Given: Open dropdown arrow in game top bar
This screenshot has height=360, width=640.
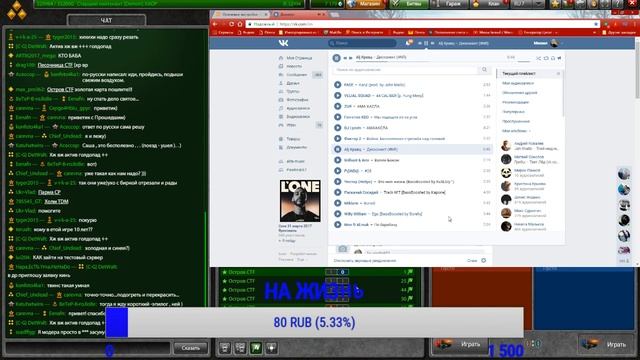Looking at the screenshot, I should click(x=539, y=4).
